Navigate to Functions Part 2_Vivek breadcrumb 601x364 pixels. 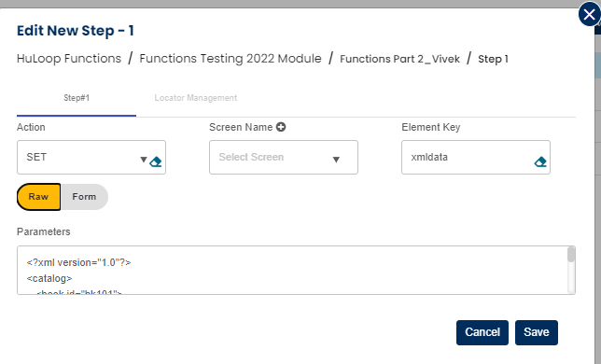click(x=399, y=59)
